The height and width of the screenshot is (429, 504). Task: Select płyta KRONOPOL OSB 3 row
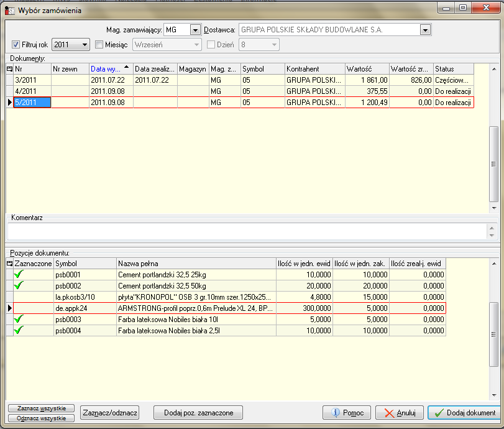[x=226, y=297]
